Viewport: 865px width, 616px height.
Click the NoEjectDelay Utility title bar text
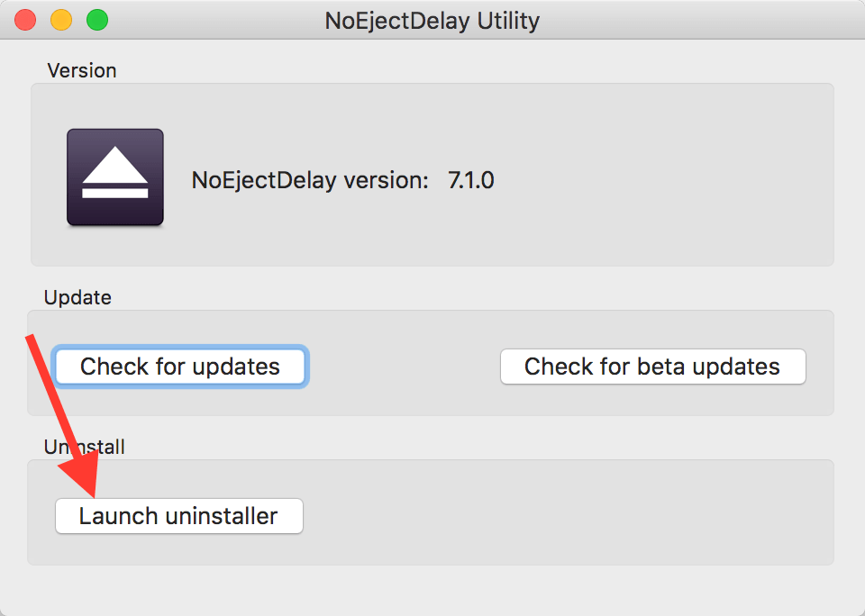[432, 20]
